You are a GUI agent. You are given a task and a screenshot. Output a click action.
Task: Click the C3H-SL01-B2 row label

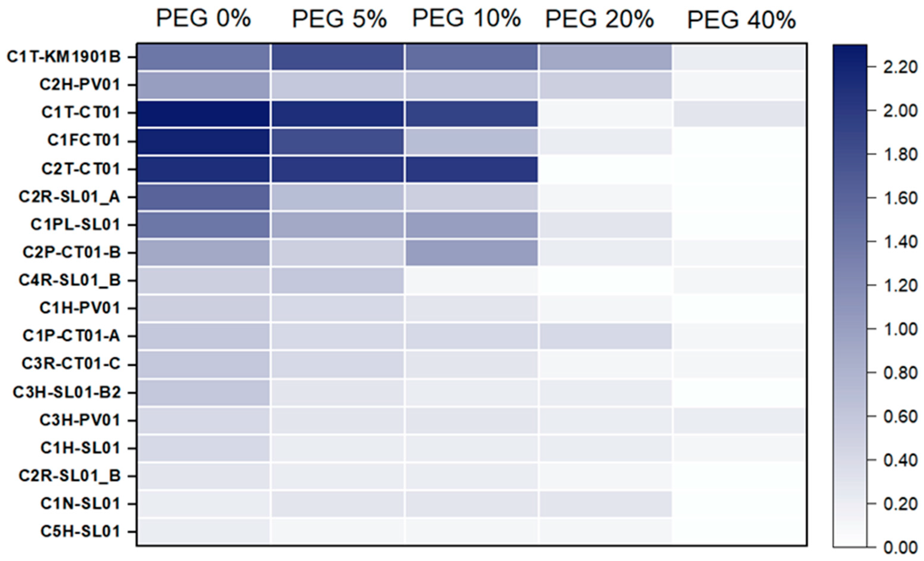(67, 392)
